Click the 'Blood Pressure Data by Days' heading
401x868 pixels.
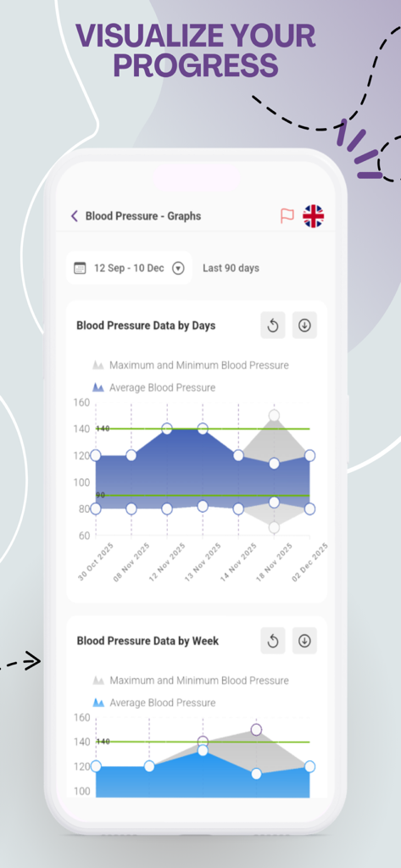coord(146,325)
